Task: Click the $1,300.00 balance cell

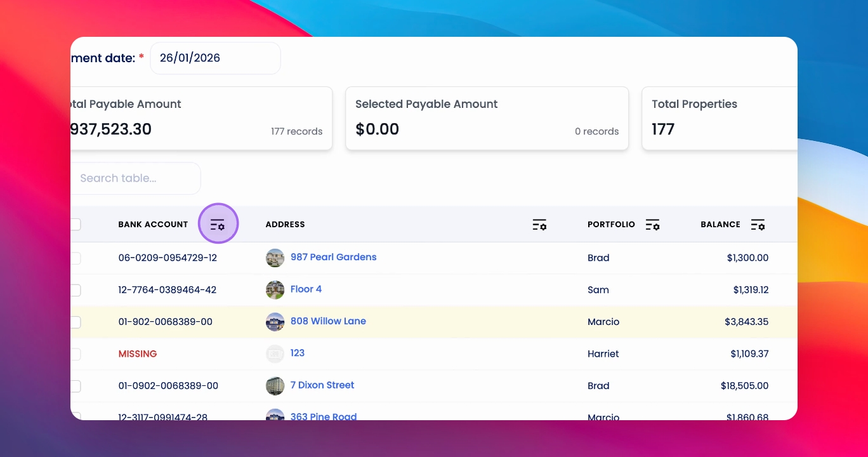Action: (747, 258)
